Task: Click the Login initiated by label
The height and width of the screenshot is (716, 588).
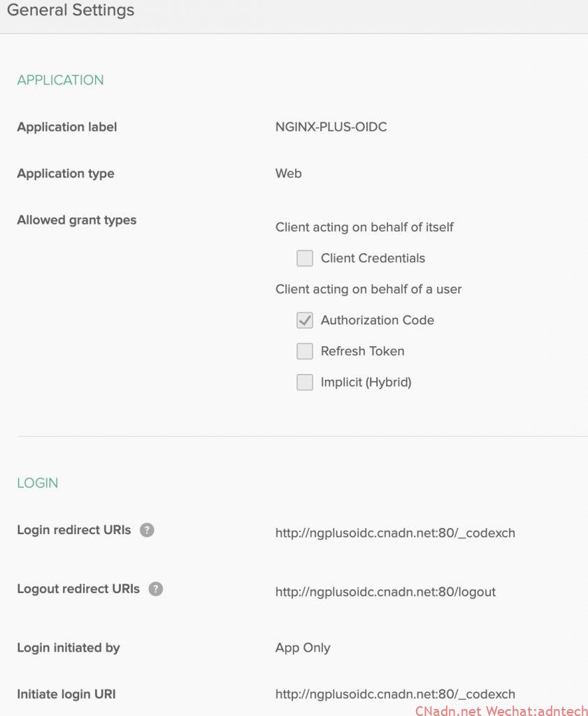Action: 69,647
